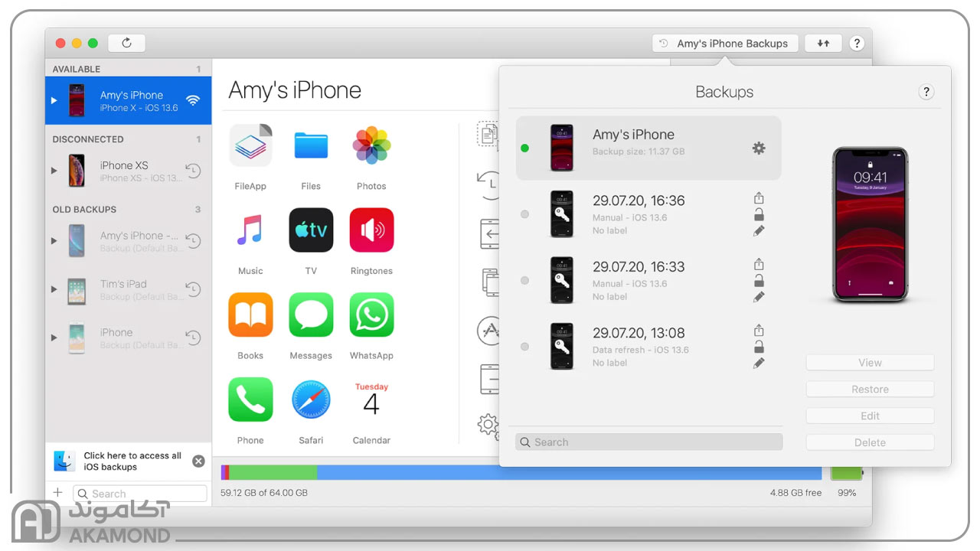
Task: Select the 29.07.20, 16:33 backup radio dot
Action: [x=524, y=280]
